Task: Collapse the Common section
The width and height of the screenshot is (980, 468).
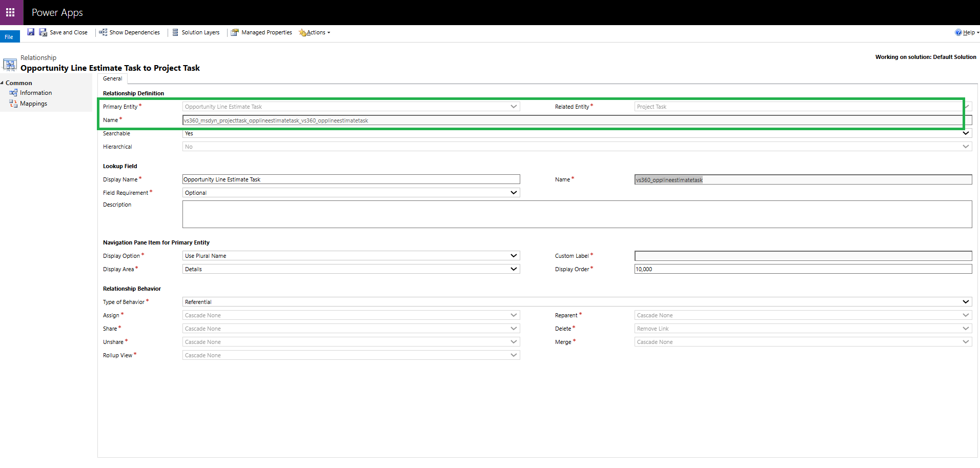Action: pos(2,83)
